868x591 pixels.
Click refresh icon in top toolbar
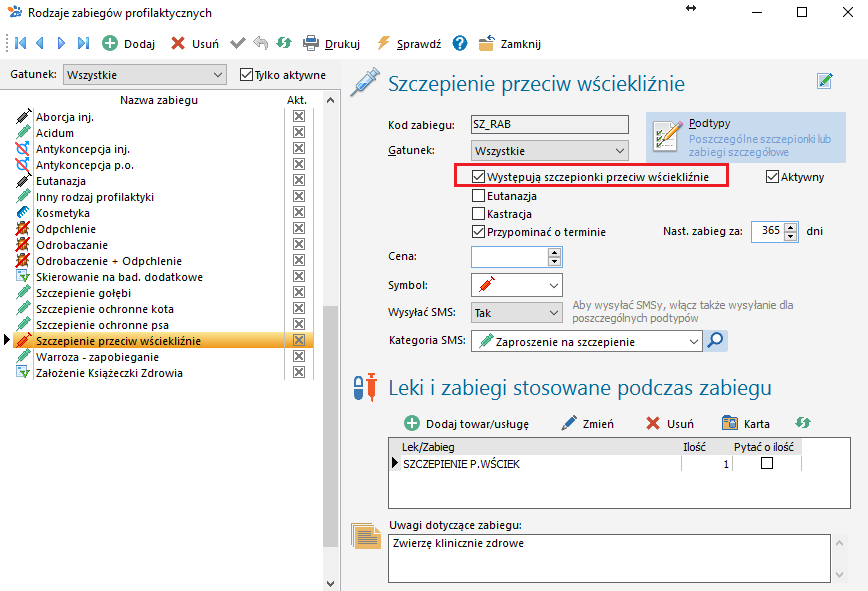(284, 43)
